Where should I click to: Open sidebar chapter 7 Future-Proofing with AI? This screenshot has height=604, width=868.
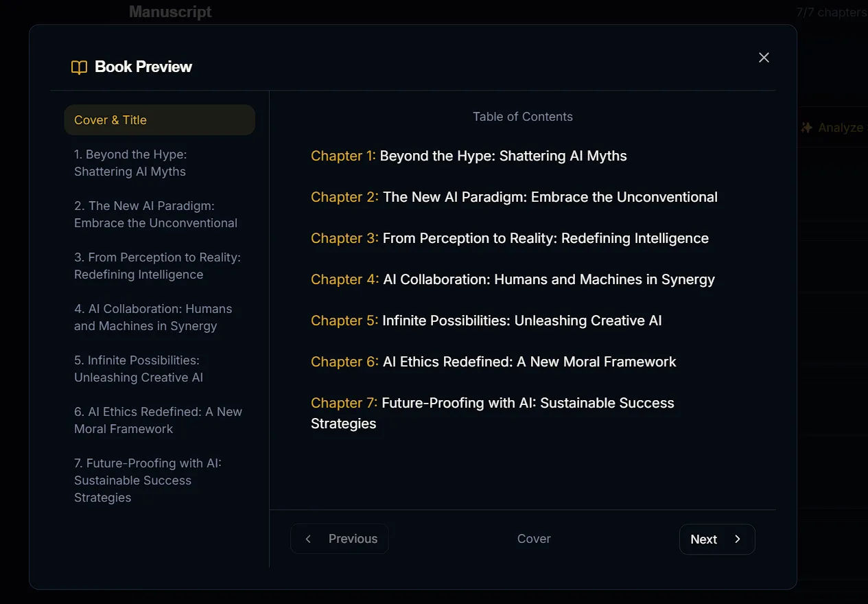159,480
